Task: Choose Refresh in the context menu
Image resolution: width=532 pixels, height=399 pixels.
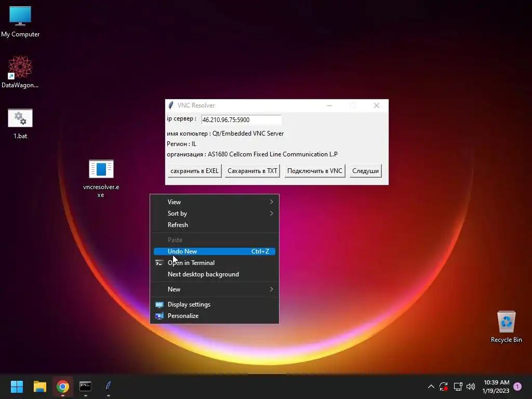Action: [215, 225]
